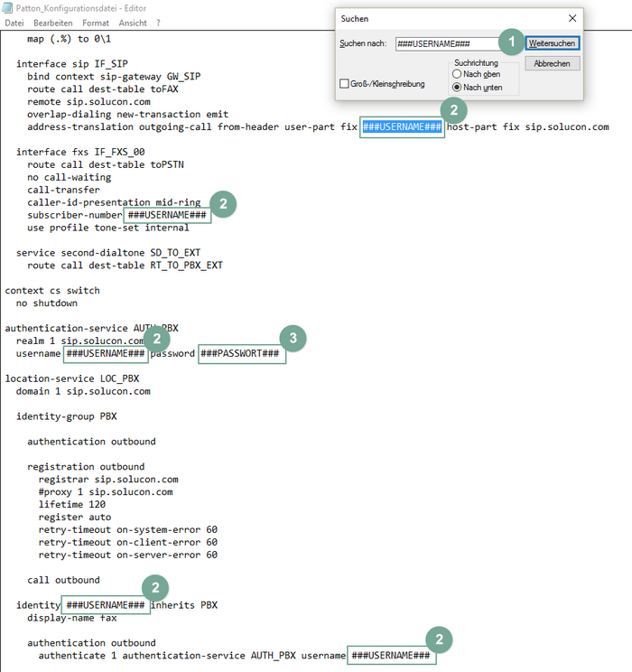The image size is (632, 672).
Task: Click badge 2 above the identity line placeholder
Action: pyautogui.click(x=156, y=588)
